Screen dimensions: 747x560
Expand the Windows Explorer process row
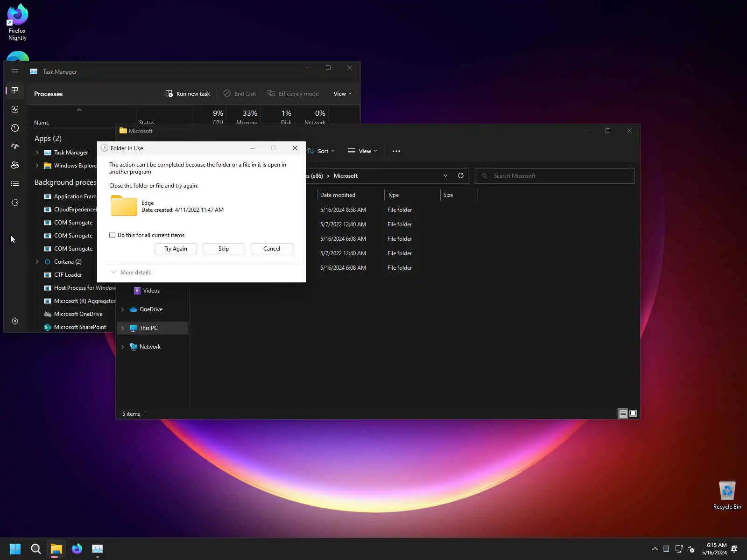(37, 166)
